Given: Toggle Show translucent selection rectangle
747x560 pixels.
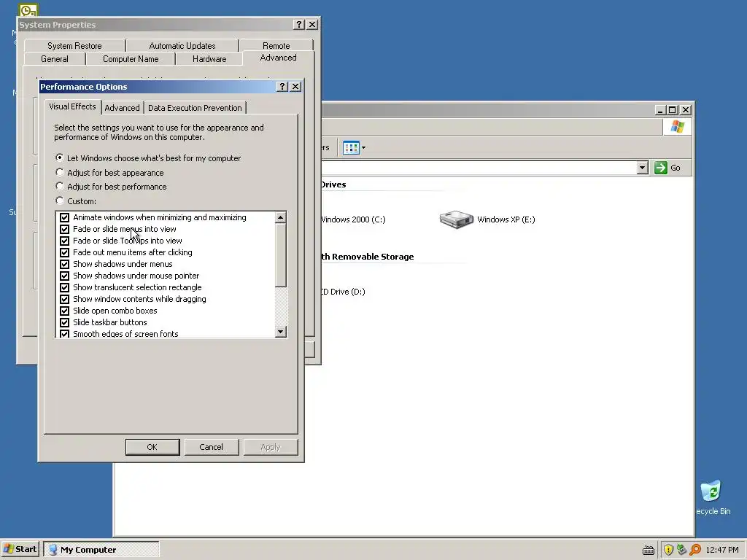Looking at the screenshot, I should (x=64, y=287).
